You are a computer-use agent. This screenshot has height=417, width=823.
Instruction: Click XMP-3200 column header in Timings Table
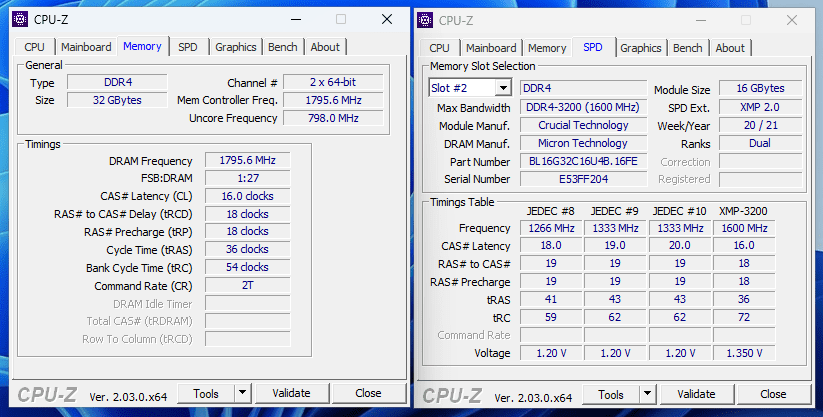click(743, 211)
